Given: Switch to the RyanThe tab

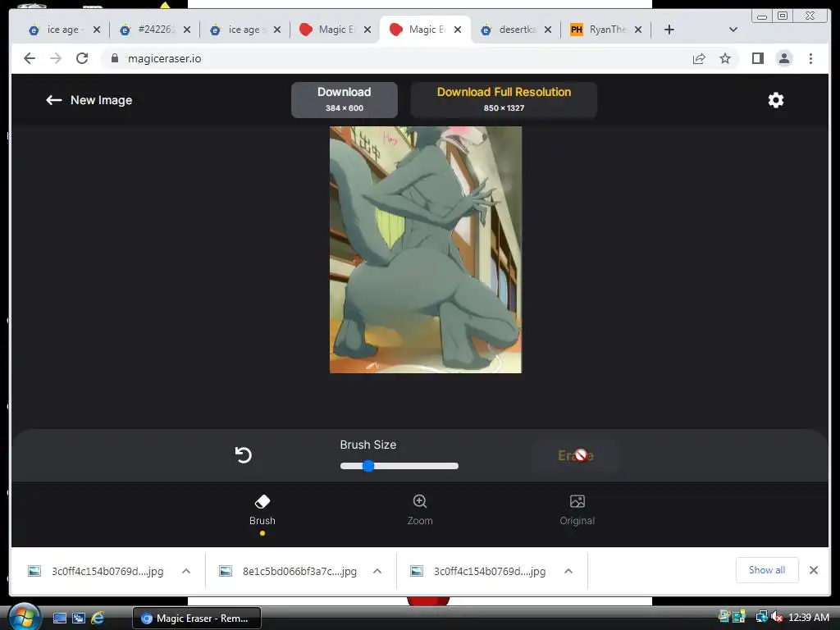Looking at the screenshot, I should [606, 30].
